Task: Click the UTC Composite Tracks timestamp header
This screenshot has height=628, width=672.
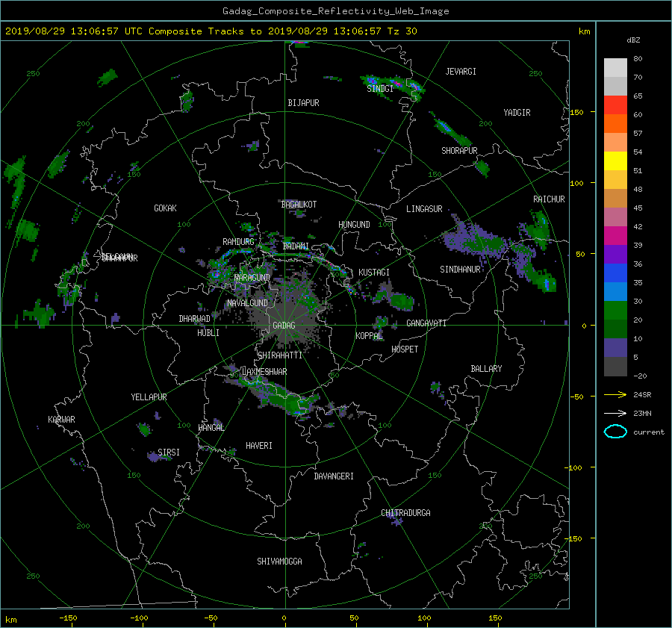Action: [x=211, y=31]
